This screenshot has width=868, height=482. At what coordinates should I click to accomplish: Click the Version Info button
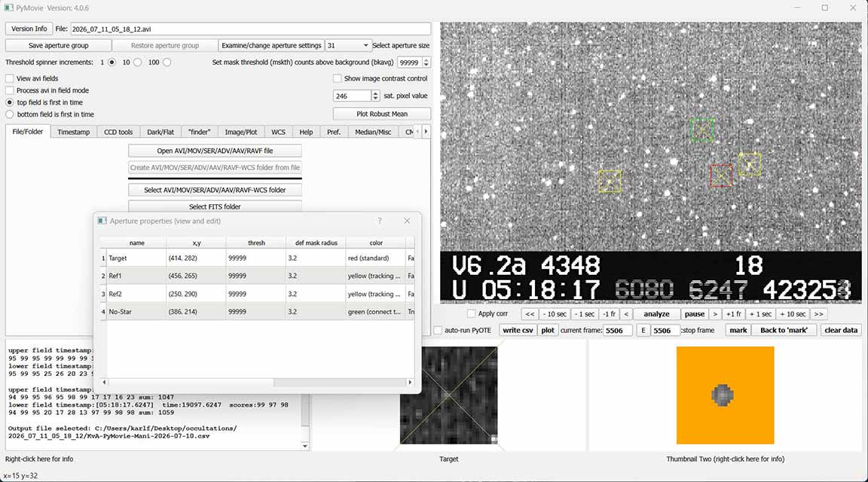pos(29,29)
